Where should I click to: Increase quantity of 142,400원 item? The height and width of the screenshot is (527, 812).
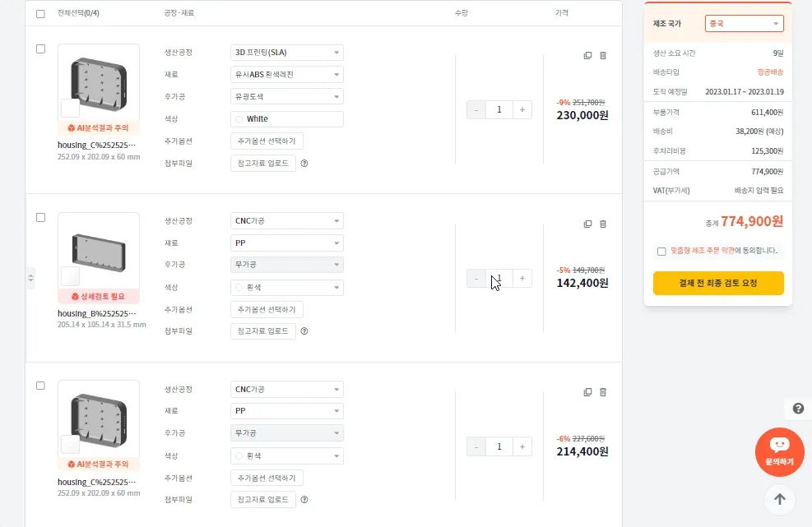click(x=522, y=279)
